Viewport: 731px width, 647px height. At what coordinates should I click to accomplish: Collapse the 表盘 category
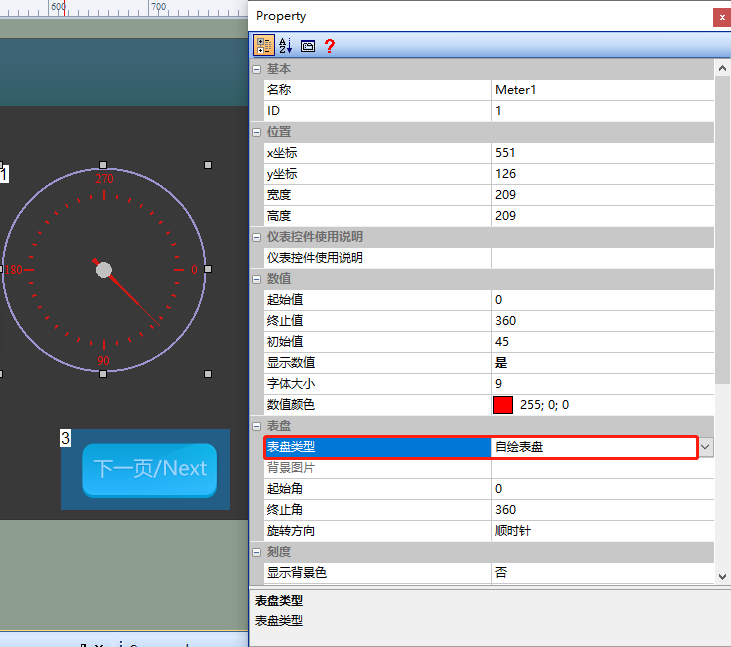(x=256, y=426)
